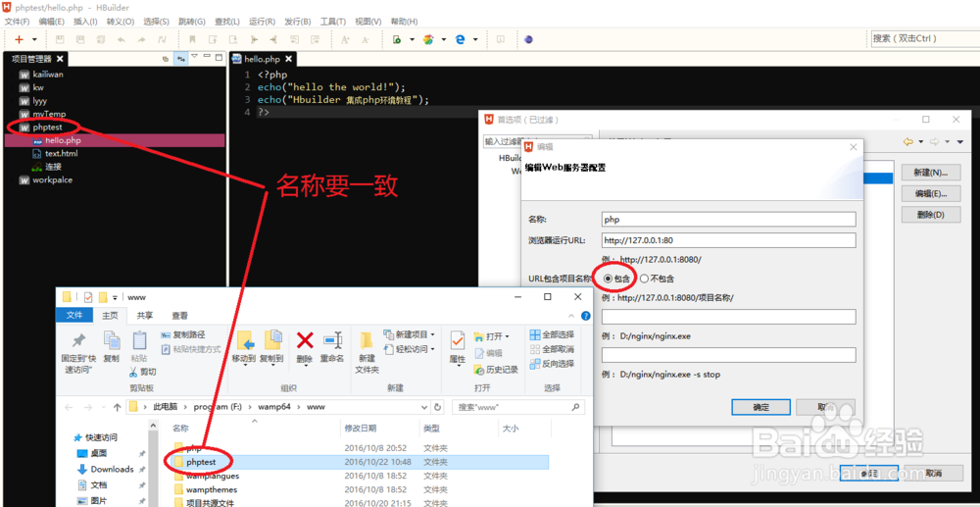The image size is (980, 507).
Task: Click the Explorer up-arrow navigation button
Action: (117, 407)
